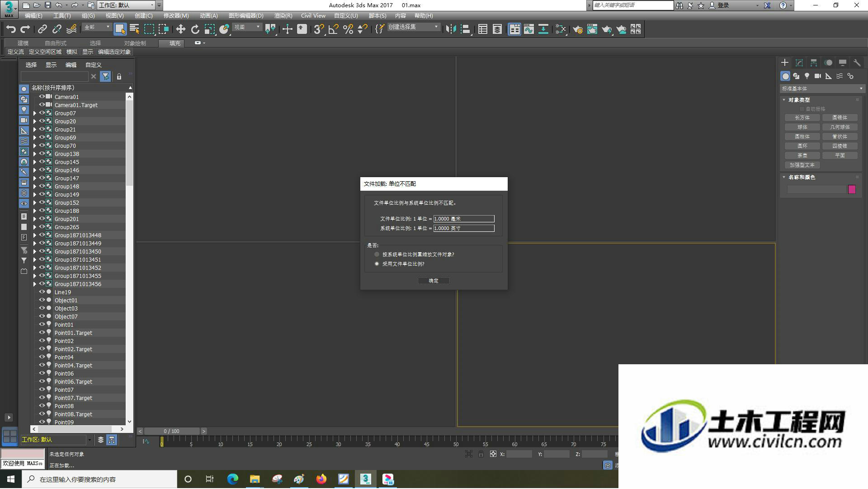Image resolution: width=868 pixels, height=489 pixels.
Task: Toggle the Angle Snap icon
Action: pos(333,29)
